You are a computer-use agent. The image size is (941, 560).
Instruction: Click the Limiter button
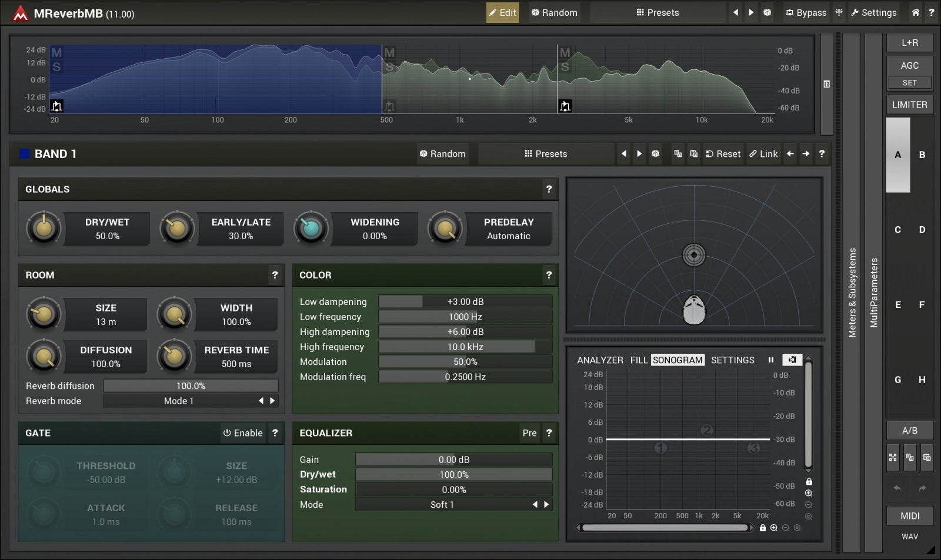[x=909, y=105]
